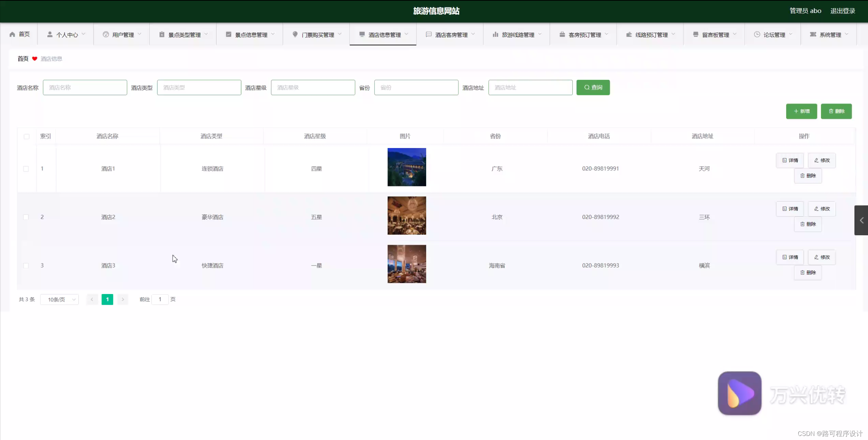Click the 留言板管理 message icon
The width and height of the screenshot is (868, 440).
click(695, 34)
